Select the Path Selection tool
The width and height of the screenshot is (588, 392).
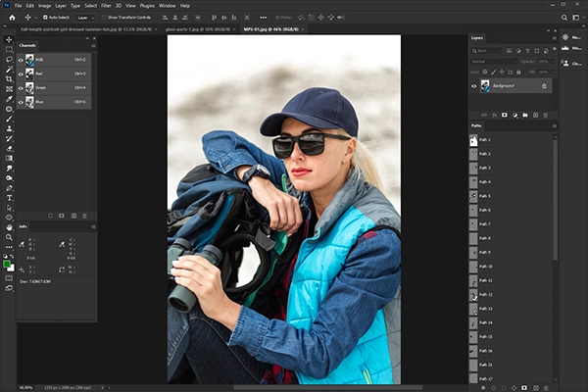coord(9,208)
